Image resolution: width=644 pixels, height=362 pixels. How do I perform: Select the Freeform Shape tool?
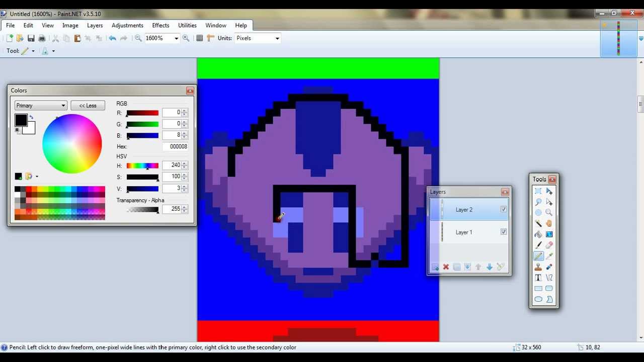(x=549, y=299)
